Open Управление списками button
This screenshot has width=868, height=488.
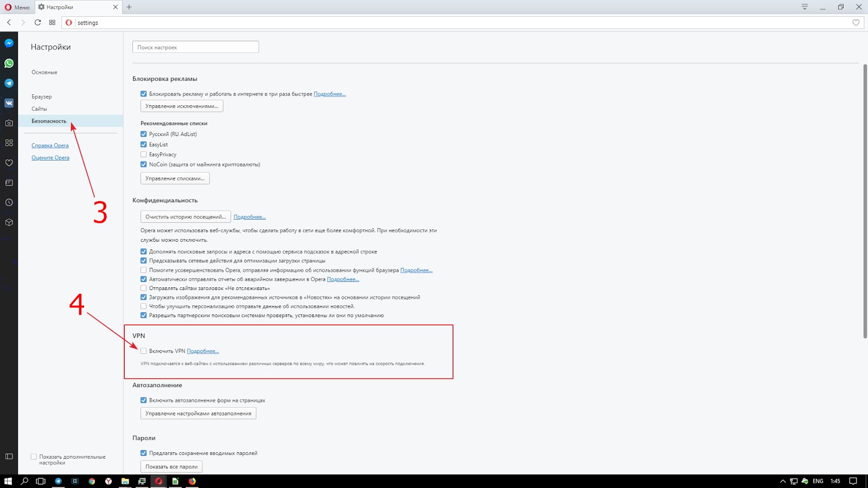pos(175,178)
